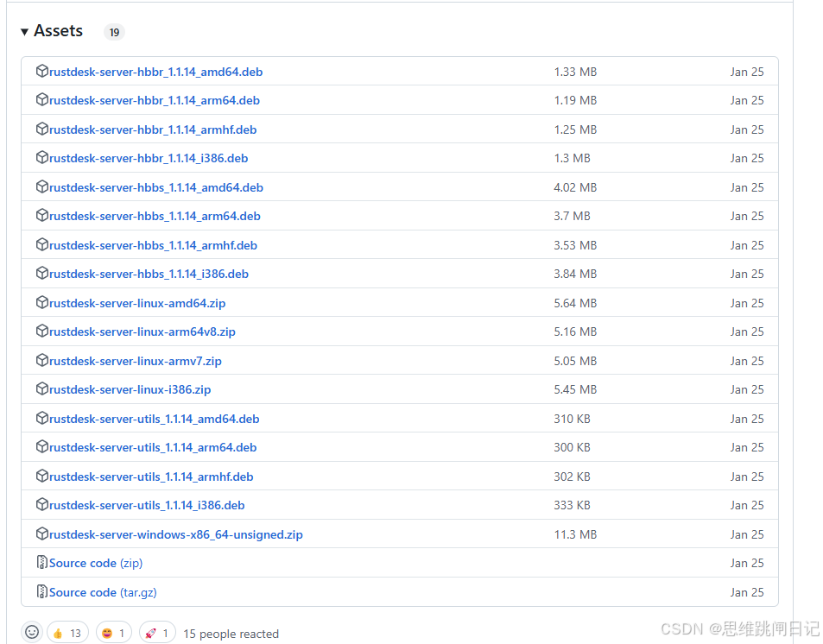This screenshot has height=644, width=823.
Task: Download rustdesk-server-hbbr_1.1.14_arm64.deb
Action: point(155,100)
